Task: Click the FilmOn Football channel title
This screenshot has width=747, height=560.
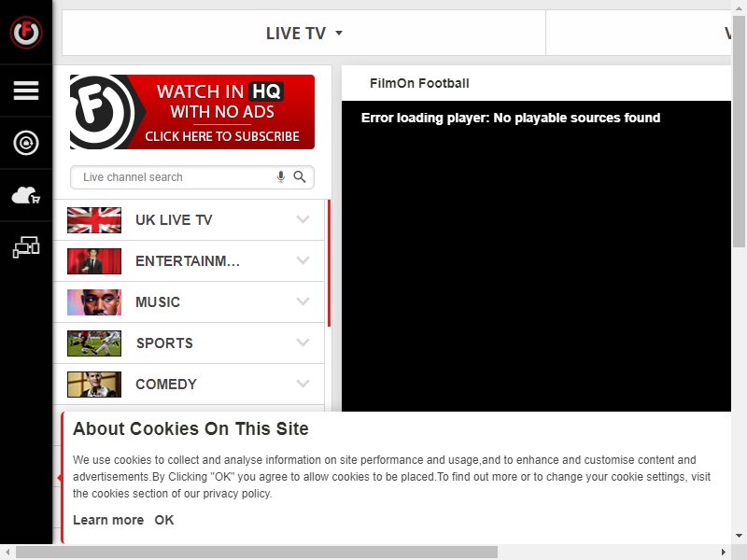Action: (x=419, y=83)
